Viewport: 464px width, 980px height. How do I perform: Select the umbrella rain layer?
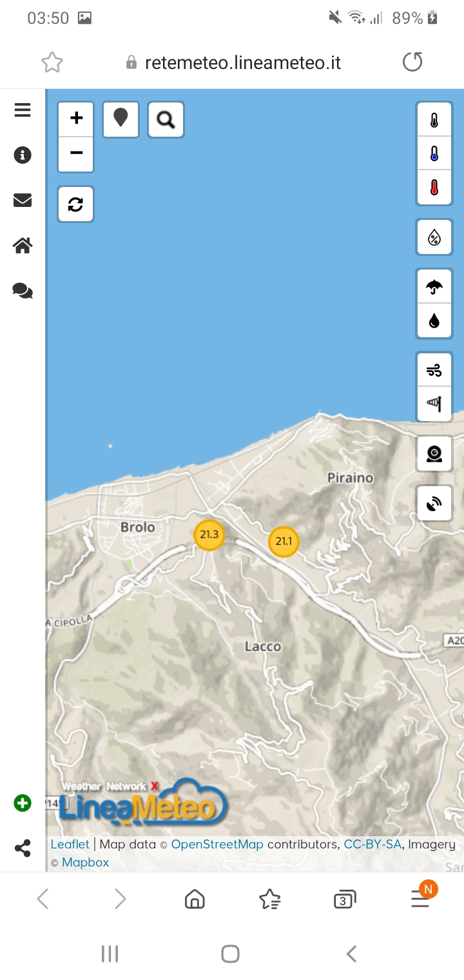[x=434, y=286]
